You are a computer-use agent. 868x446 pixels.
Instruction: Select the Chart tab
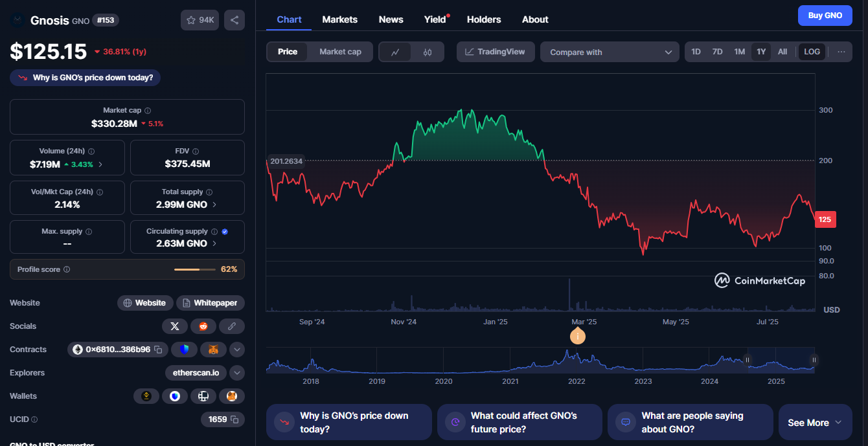click(289, 19)
